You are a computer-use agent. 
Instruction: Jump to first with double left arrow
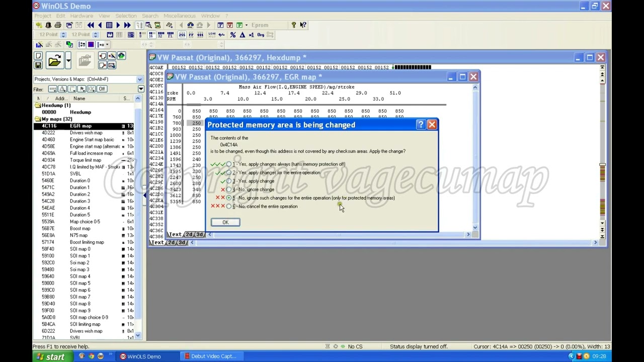tap(91, 25)
